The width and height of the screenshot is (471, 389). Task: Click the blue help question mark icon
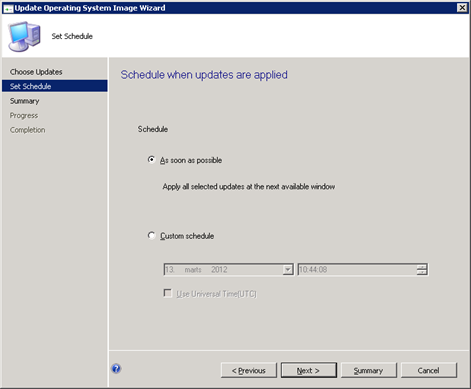pos(116,368)
